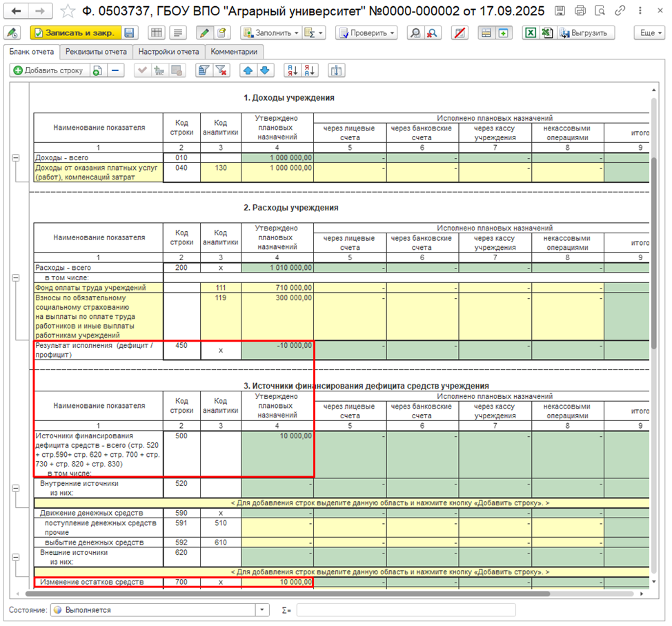672x626 pixels.
Task: Click the printer icon in title bar
Action: point(580,11)
